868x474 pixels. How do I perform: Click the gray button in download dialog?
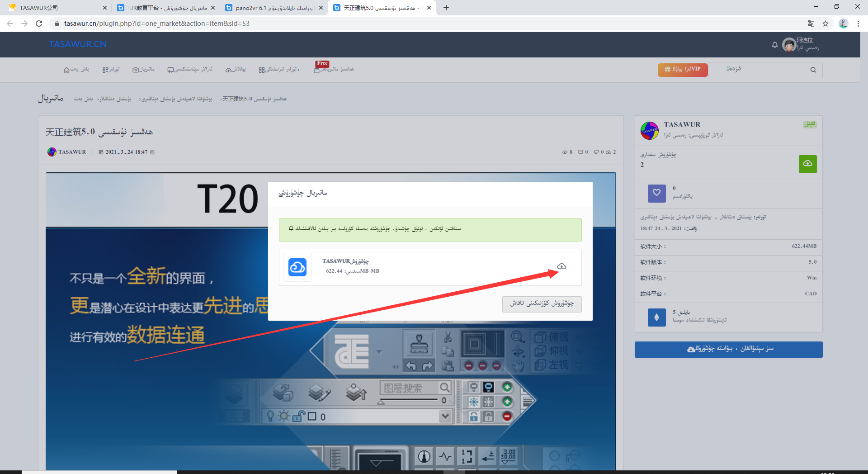pos(542,304)
